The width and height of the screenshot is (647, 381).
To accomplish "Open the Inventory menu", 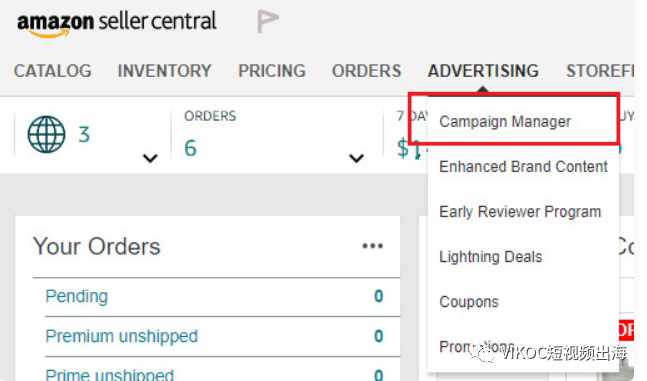I will coord(165,71).
